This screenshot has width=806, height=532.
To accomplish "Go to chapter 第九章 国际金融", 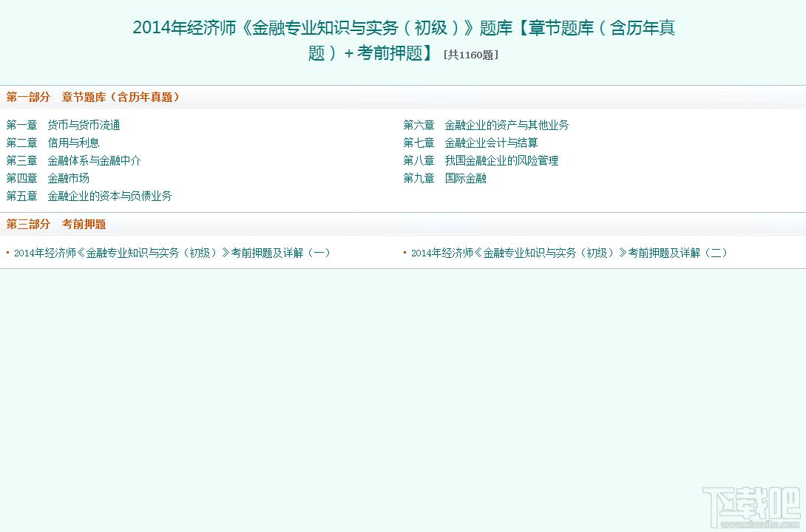I will 444,178.
